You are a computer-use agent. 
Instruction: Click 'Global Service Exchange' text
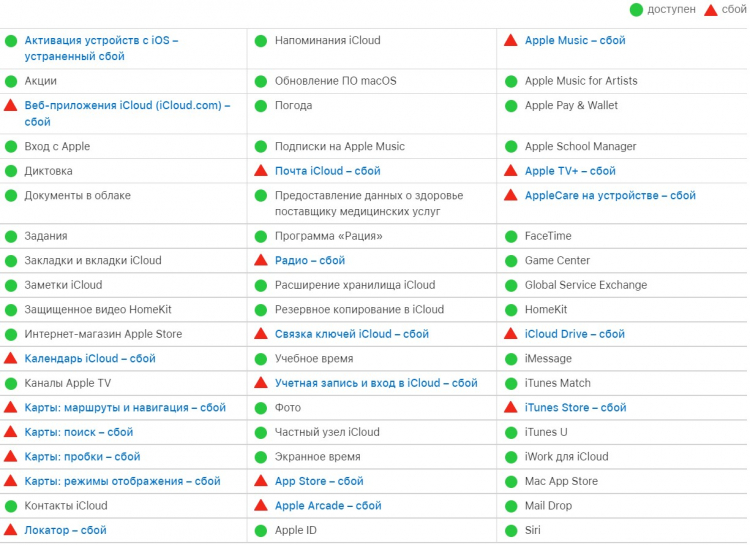pyautogui.click(x=585, y=285)
